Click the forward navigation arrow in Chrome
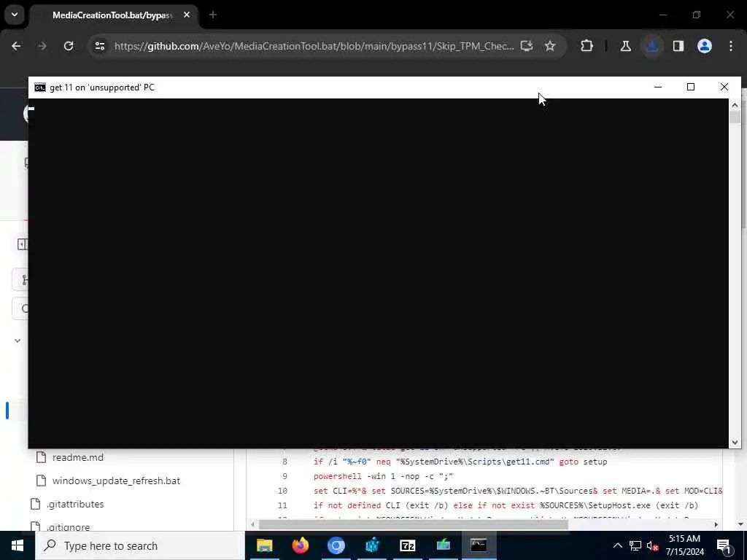Image resolution: width=747 pixels, height=560 pixels. (x=42, y=46)
